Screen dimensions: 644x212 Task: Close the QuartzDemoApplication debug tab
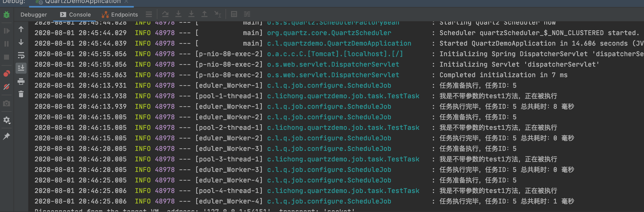126,2
